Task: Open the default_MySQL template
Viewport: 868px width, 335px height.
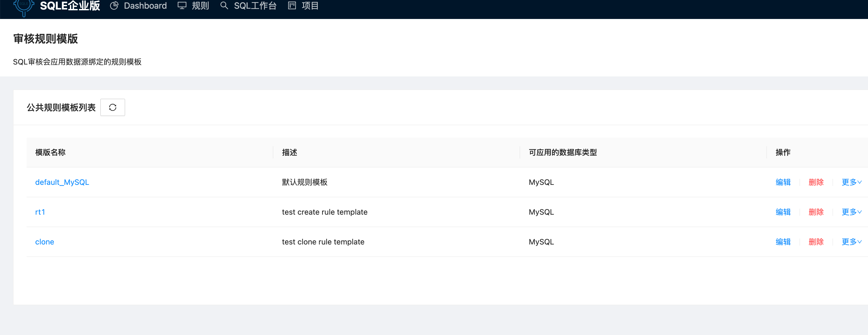Action: (x=62, y=182)
